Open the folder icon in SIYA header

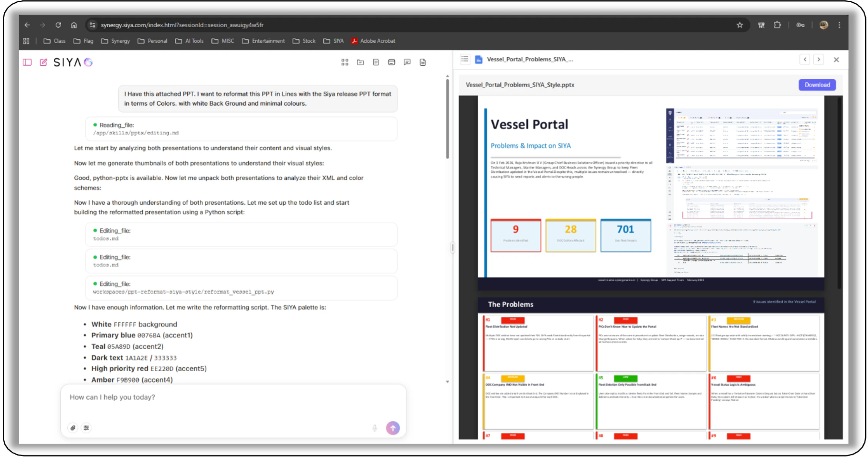(x=360, y=62)
